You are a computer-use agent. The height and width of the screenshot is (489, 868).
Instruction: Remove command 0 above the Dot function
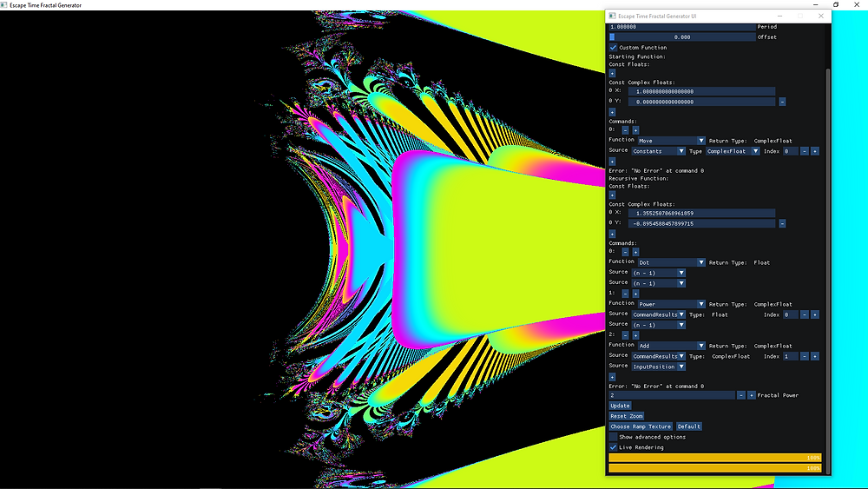(626, 252)
